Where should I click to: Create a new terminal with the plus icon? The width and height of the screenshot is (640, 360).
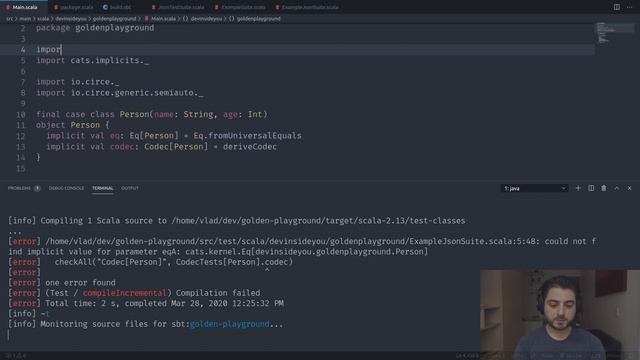click(x=578, y=188)
